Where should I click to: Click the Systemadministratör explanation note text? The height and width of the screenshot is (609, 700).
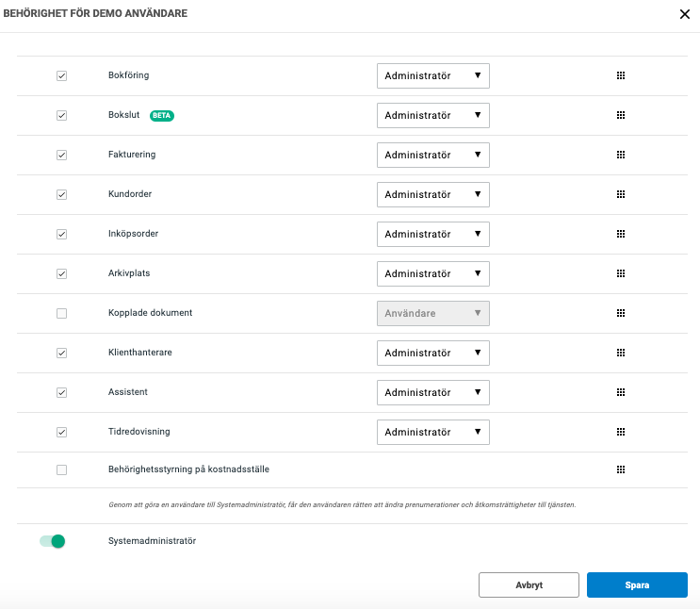[342, 505]
